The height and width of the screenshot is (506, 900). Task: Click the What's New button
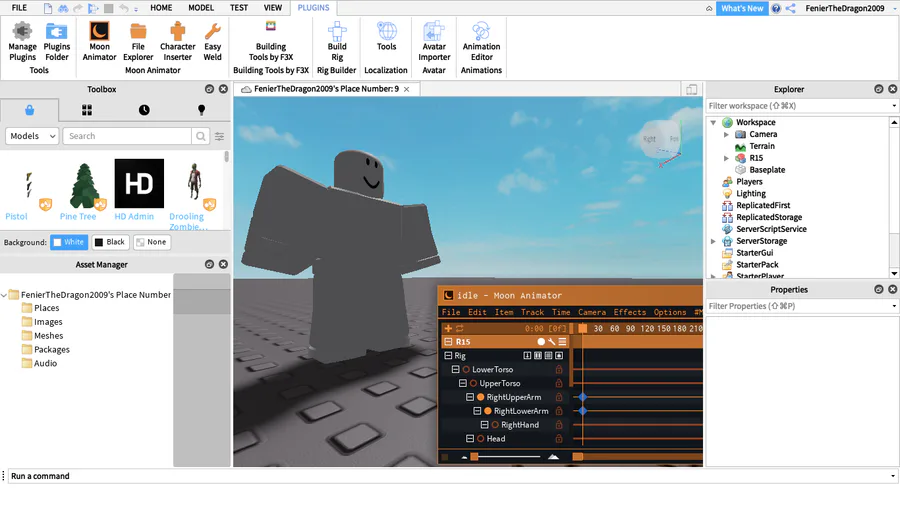742,8
